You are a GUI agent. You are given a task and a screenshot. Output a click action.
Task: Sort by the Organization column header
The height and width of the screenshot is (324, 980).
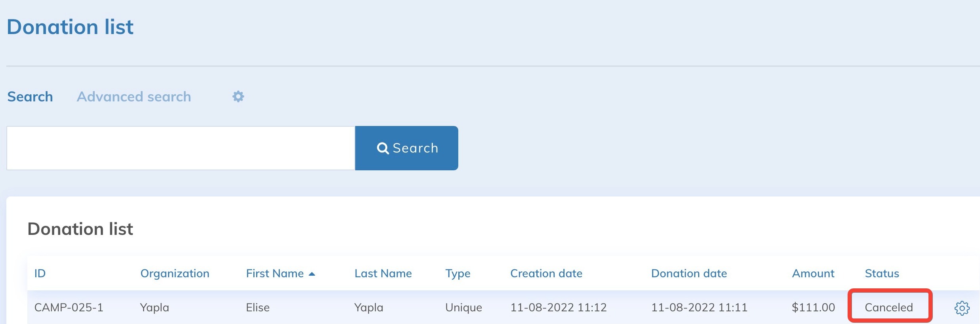pyautogui.click(x=174, y=273)
